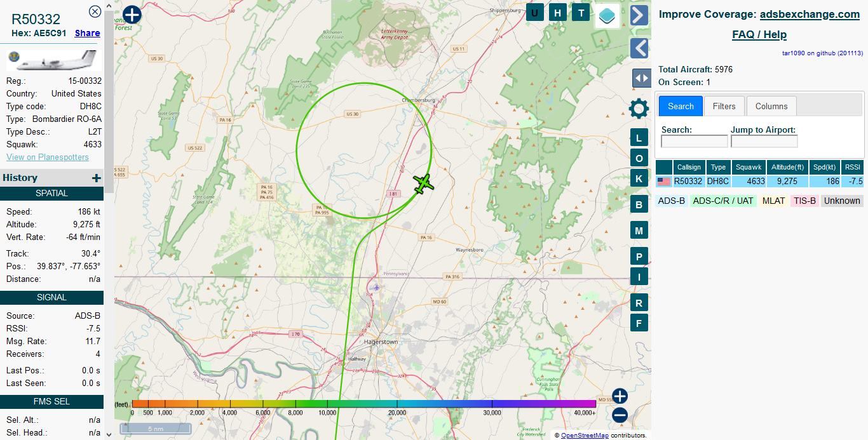Toggle the U map button
Screen dimensions: 868x440
click(534, 13)
